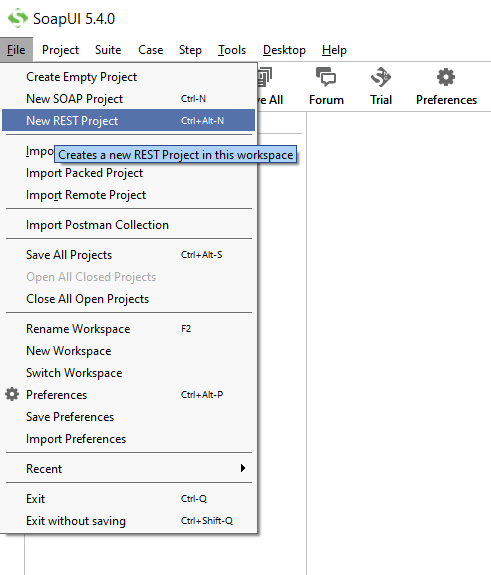This screenshot has width=491, height=575.
Task: Click the Forum speech bubble icon
Action: click(x=326, y=77)
